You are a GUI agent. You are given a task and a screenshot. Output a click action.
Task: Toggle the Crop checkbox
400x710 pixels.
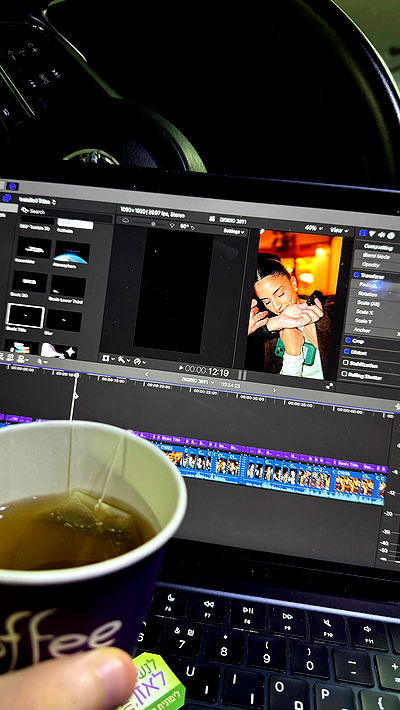tap(348, 340)
